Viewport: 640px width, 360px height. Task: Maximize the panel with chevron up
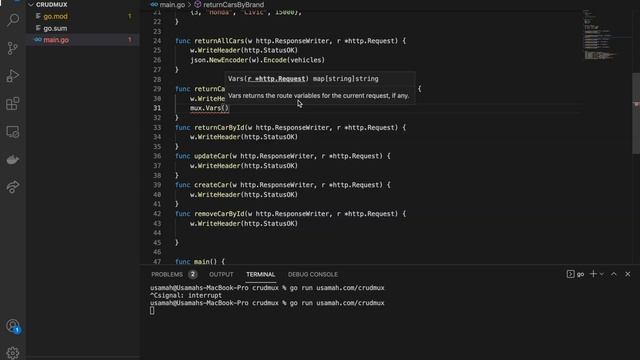tap(614, 274)
